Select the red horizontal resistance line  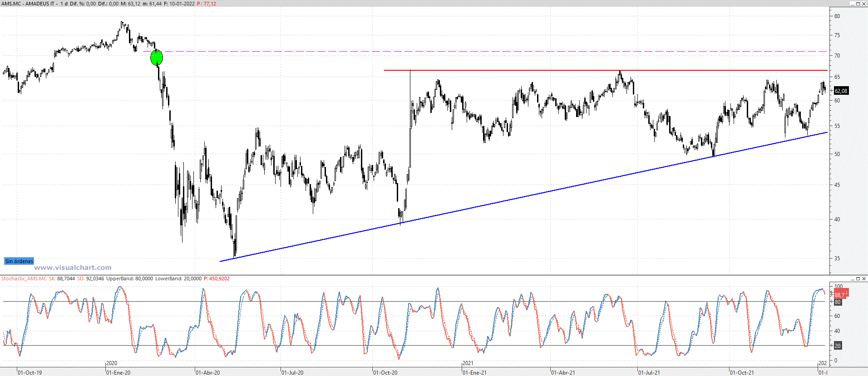click(x=499, y=70)
